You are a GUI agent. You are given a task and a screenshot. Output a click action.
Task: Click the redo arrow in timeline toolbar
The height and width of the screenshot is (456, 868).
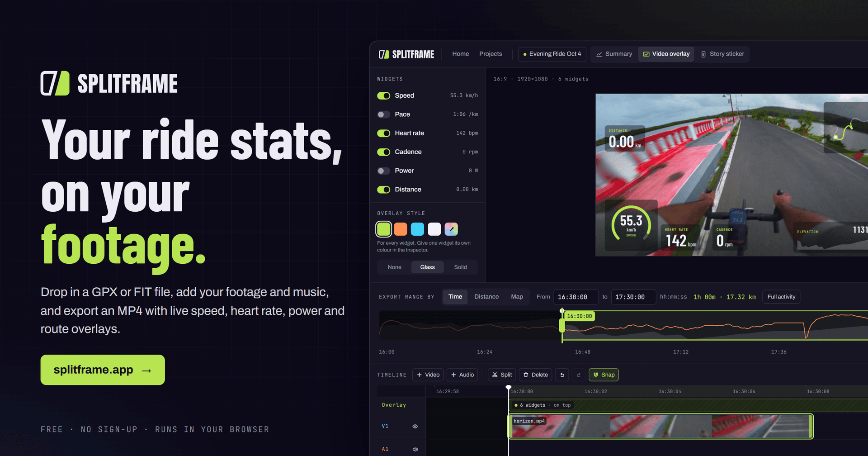[x=578, y=375]
